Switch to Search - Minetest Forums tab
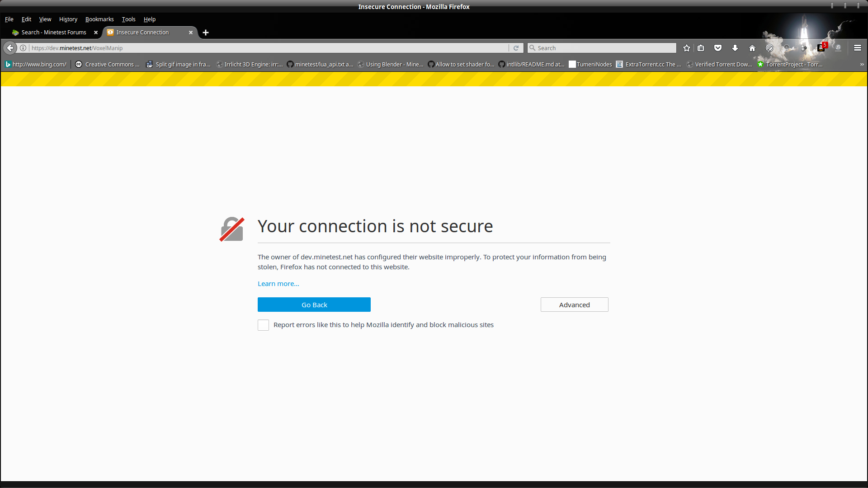 pos(53,33)
